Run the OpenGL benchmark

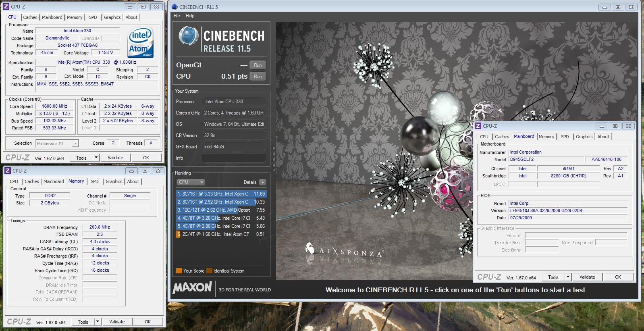pos(258,65)
